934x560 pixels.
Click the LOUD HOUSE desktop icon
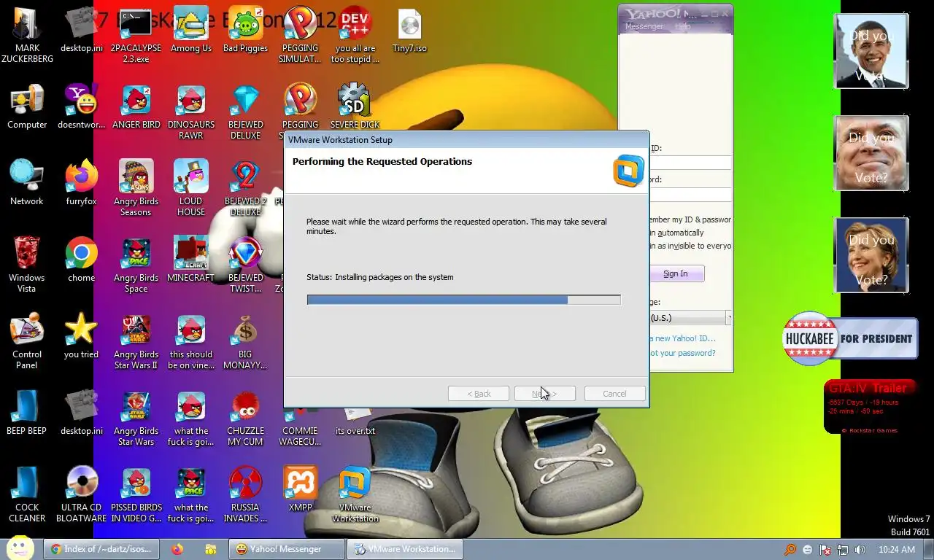click(191, 188)
